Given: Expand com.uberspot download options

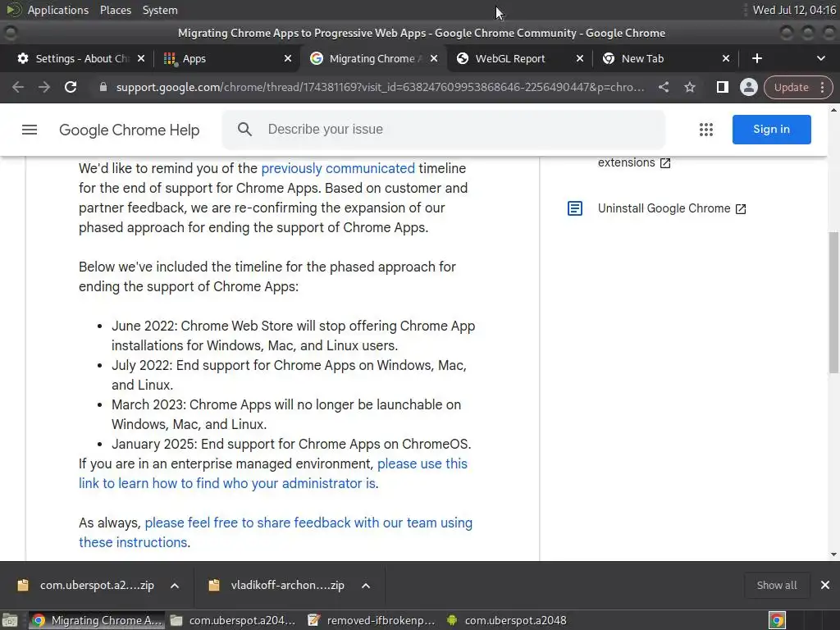Looking at the screenshot, I should point(175,586).
